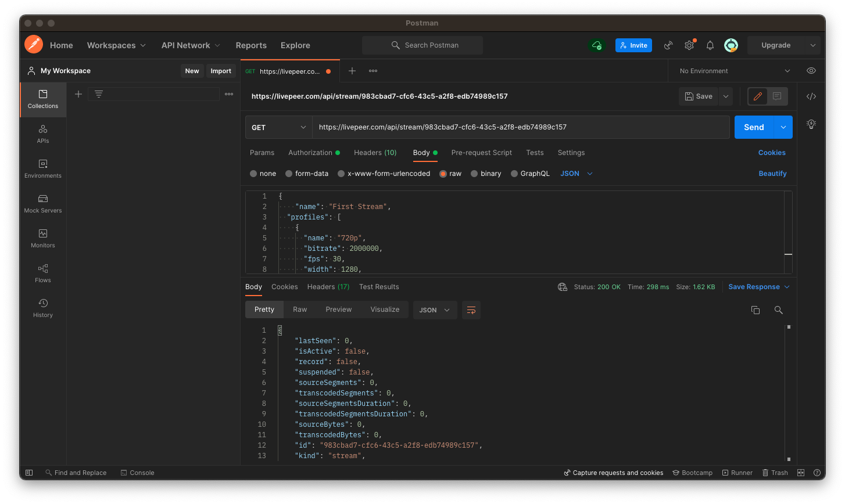Switch to the Raw response view
This screenshot has height=504, width=845.
click(300, 309)
